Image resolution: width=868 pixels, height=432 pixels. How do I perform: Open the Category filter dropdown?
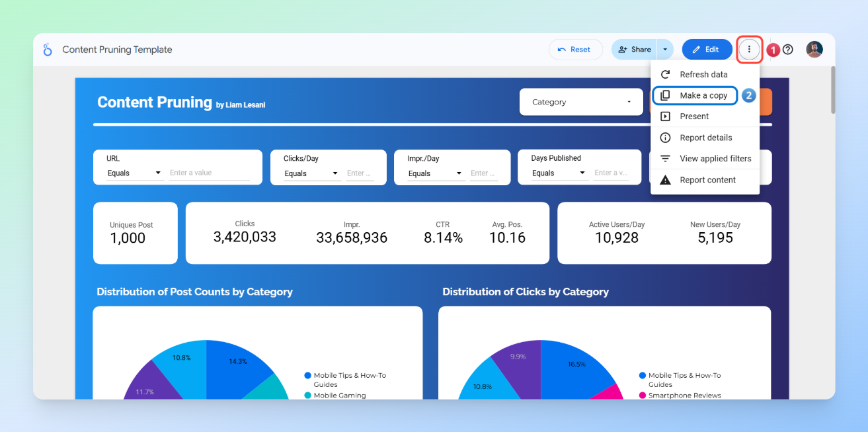click(580, 101)
